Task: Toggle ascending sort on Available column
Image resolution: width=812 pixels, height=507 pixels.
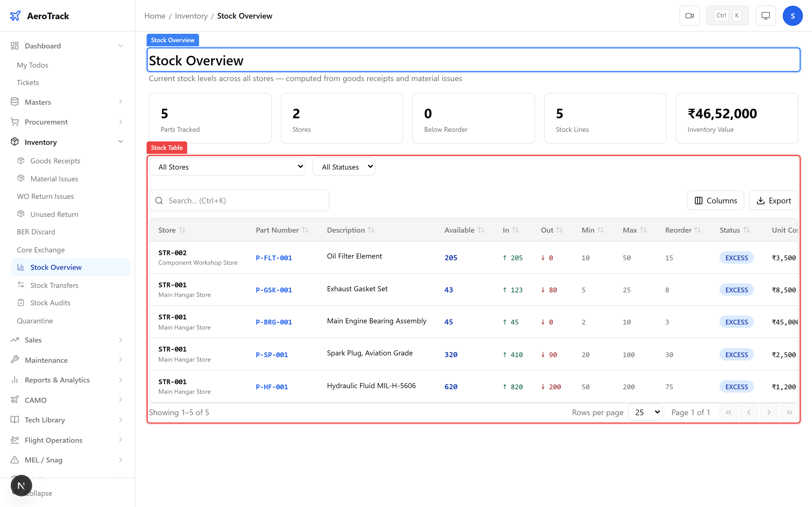Action: pyautogui.click(x=482, y=230)
